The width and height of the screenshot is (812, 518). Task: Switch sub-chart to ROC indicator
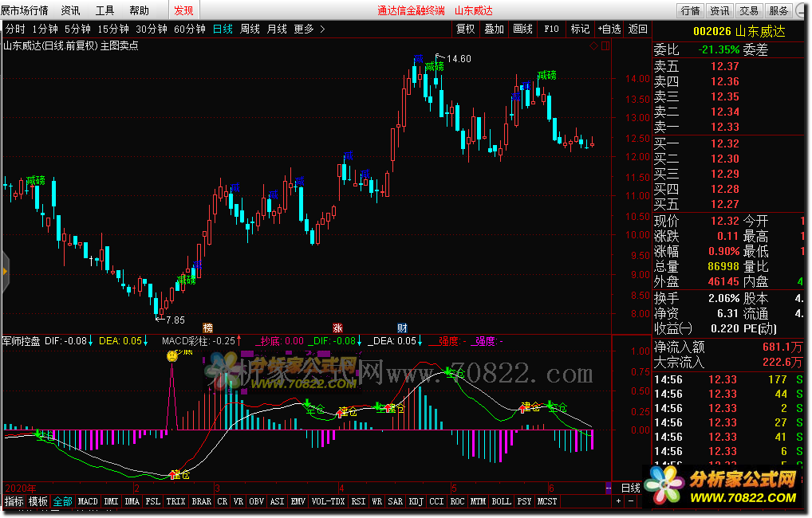coord(457,501)
